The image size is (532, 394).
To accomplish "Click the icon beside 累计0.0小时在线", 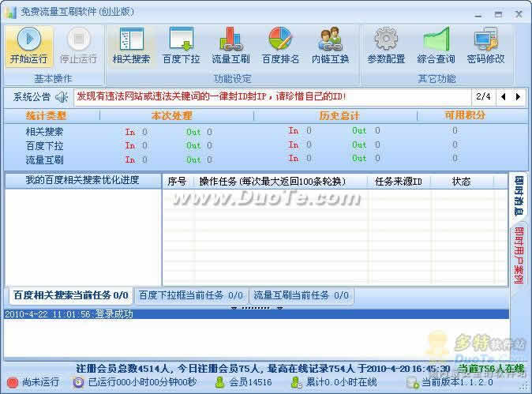I will coord(296,382).
